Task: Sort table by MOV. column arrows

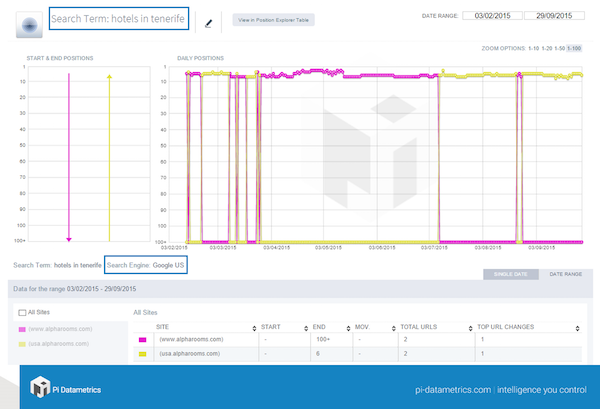Action: tap(393, 328)
